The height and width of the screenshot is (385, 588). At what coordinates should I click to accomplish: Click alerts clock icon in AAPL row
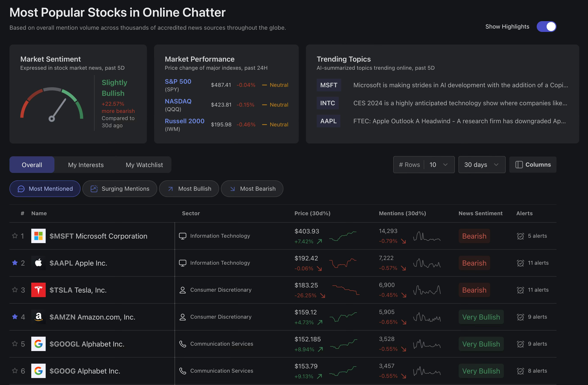coord(520,263)
